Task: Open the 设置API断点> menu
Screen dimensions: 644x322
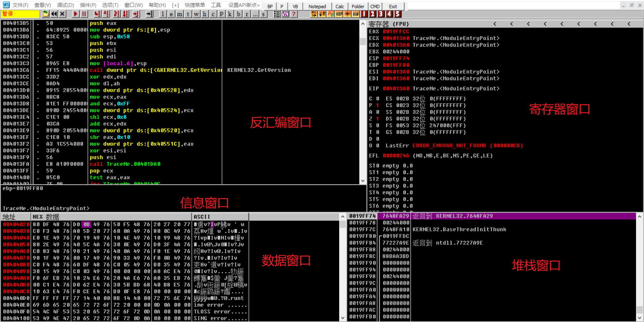Action: [x=244, y=5]
